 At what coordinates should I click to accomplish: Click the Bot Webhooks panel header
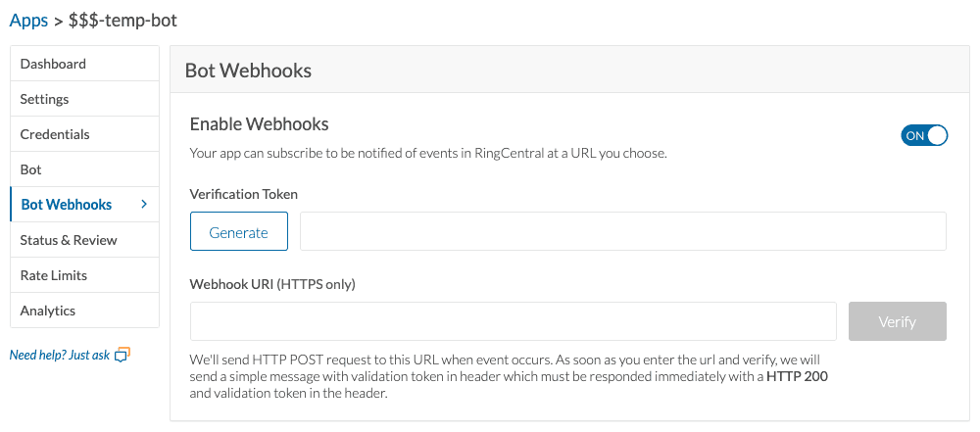[x=248, y=71]
